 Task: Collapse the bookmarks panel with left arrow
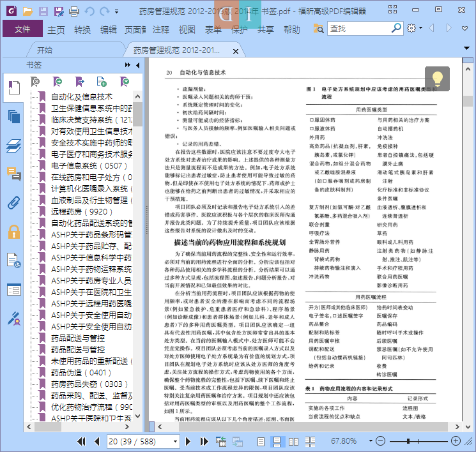pyautogui.click(x=138, y=65)
